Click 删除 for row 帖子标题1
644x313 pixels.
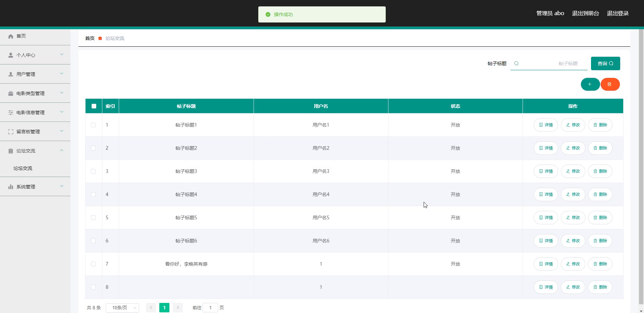[600, 125]
